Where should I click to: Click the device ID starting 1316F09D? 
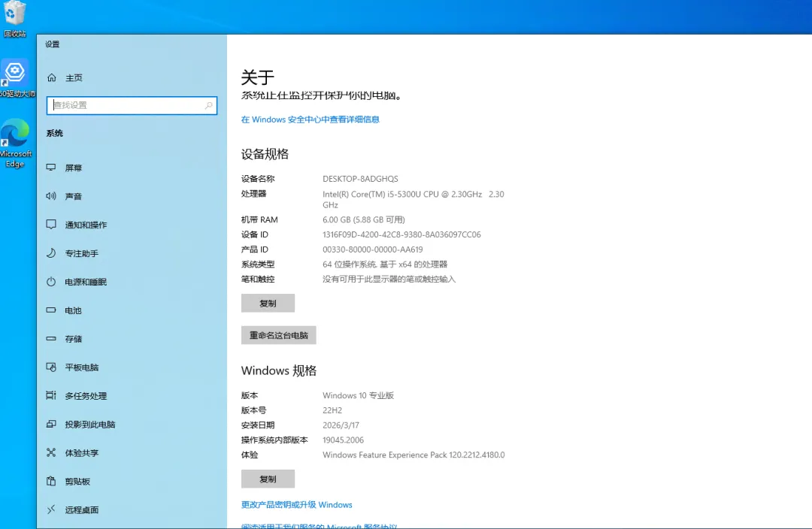(401, 234)
